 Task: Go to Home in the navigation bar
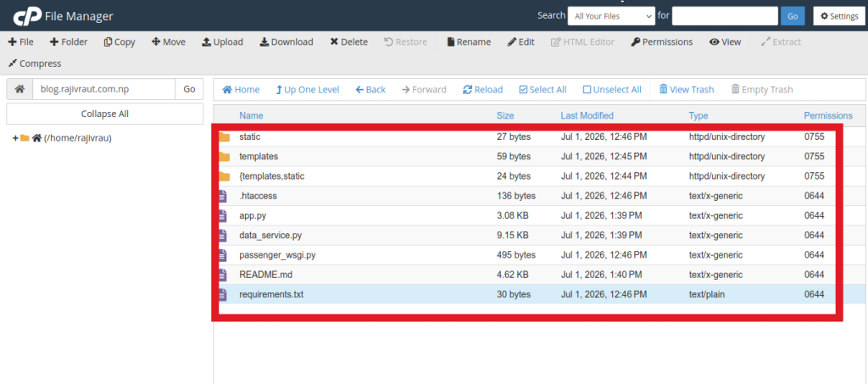(241, 90)
